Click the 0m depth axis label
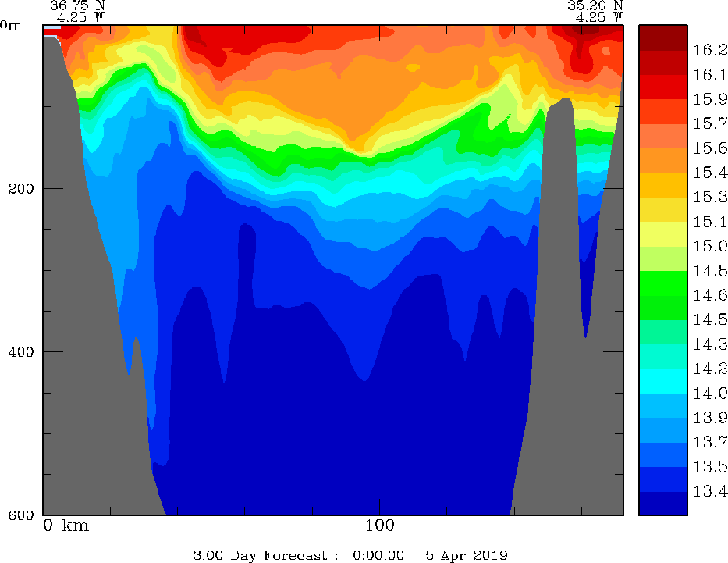This screenshot has width=728, height=563. click(11, 26)
